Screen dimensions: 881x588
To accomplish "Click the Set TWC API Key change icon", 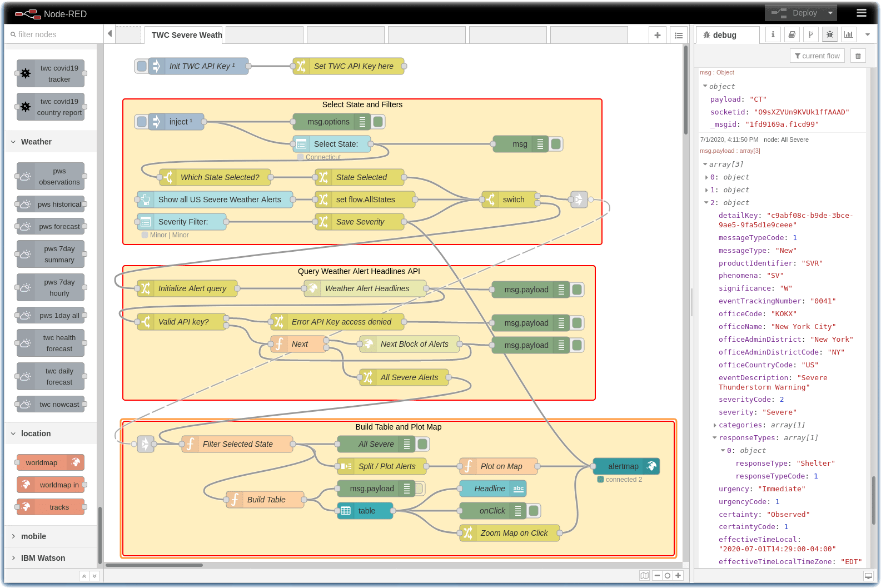I will click(x=301, y=66).
